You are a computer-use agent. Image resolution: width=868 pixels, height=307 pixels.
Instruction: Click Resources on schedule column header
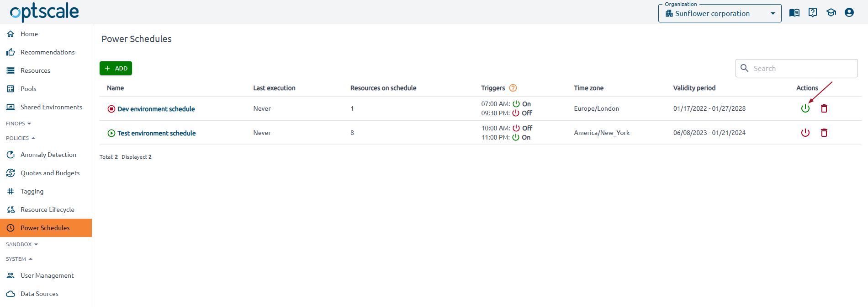(383, 88)
